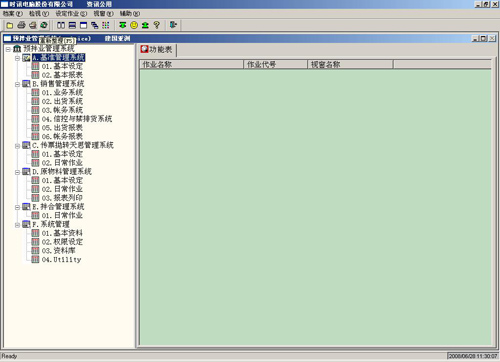Click the open folder toolbar icon
Screen dimensions: 500x362
pyautogui.click(x=10, y=25)
